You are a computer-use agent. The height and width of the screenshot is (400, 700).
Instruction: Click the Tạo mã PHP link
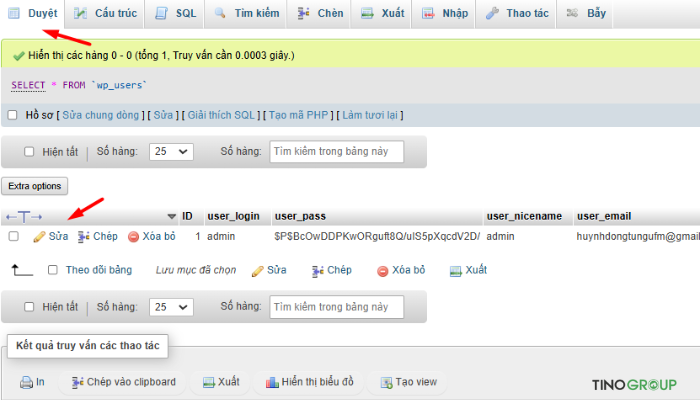click(x=298, y=115)
